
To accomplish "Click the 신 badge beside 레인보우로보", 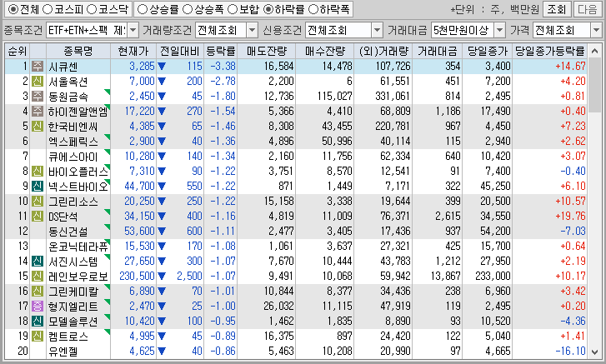I will coord(38,276).
